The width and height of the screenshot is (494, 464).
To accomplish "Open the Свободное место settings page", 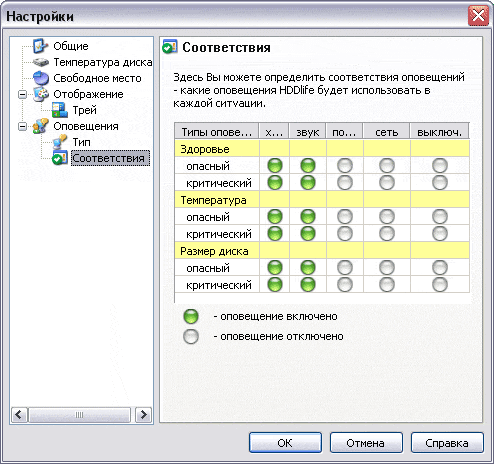I will [x=97, y=78].
